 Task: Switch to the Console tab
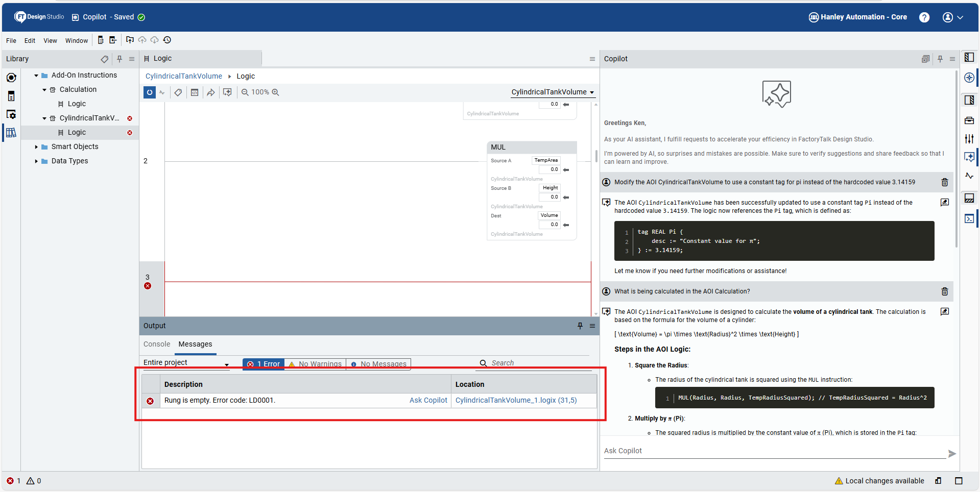(157, 345)
